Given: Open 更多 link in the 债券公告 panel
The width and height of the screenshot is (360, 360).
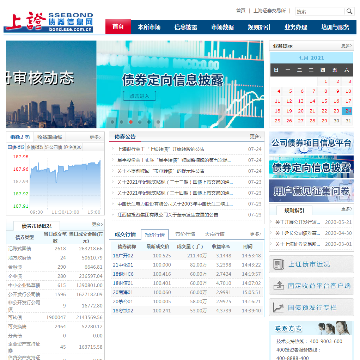Looking at the screenshot, I should tap(255, 136).
